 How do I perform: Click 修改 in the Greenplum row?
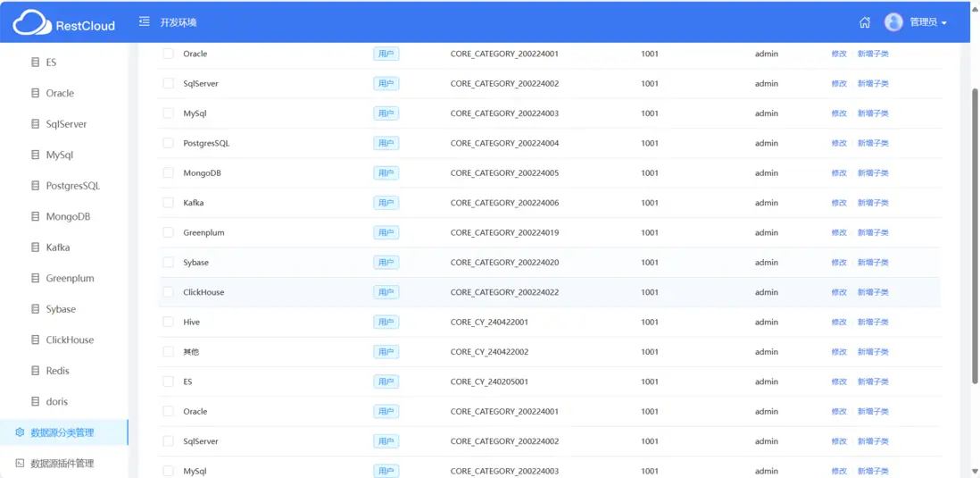(839, 232)
